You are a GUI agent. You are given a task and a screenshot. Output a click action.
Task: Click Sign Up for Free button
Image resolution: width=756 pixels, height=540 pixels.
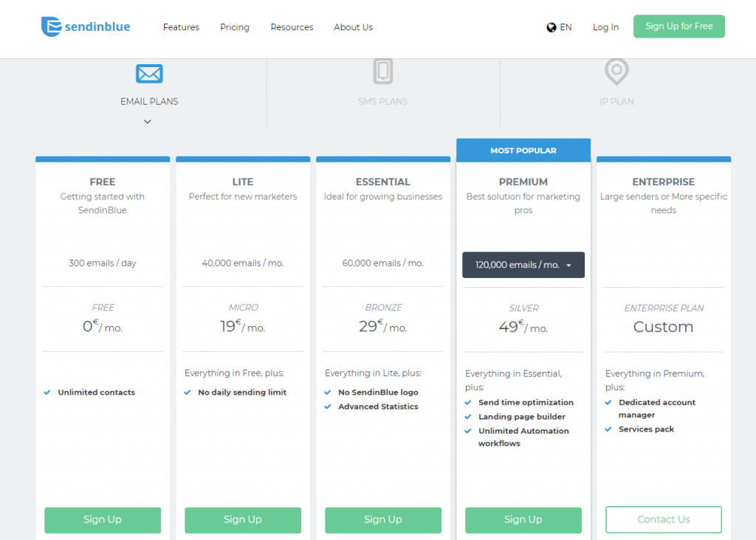679,27
